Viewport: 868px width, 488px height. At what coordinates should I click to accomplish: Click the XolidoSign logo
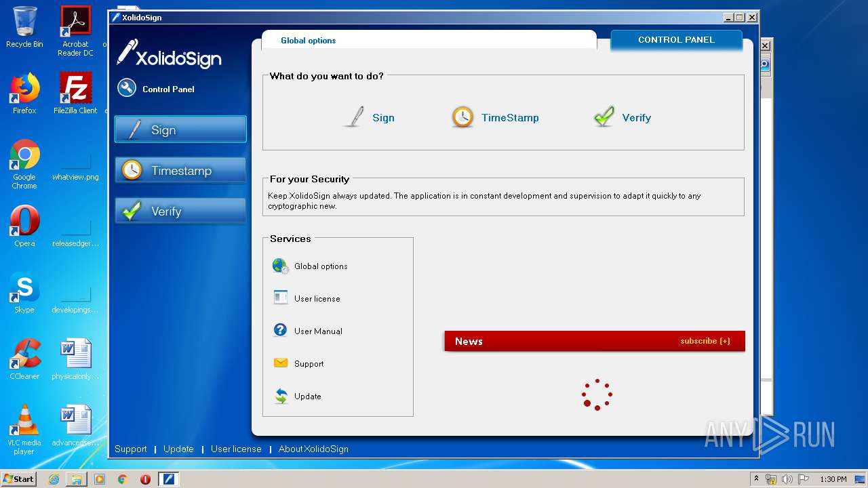click(170, 54)
